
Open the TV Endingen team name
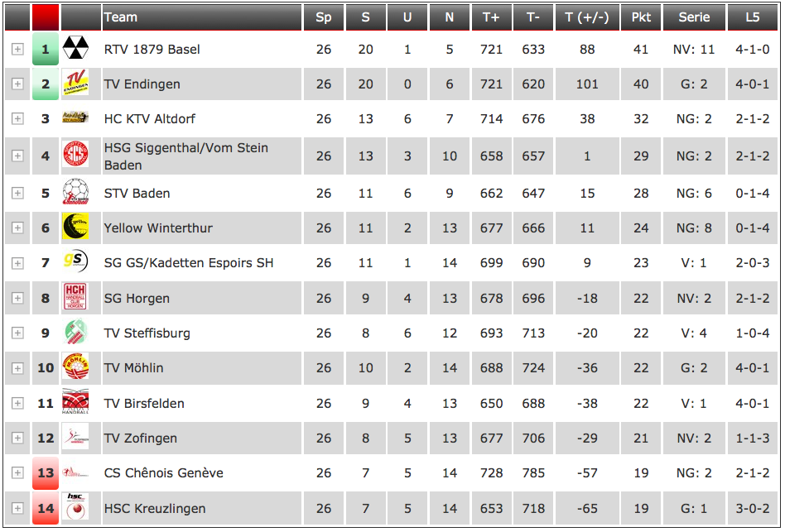(x=142, y=84)
